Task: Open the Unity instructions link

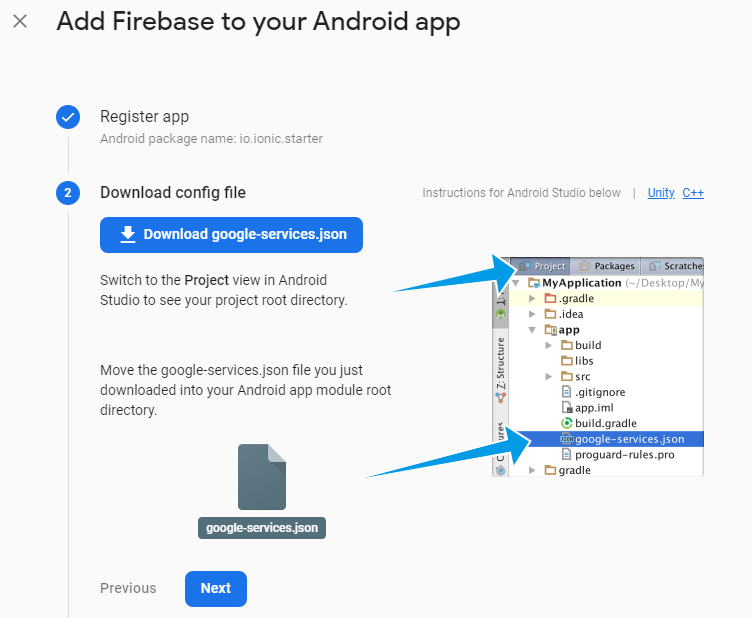Action: pyautogui.click(x=661, y=193)
